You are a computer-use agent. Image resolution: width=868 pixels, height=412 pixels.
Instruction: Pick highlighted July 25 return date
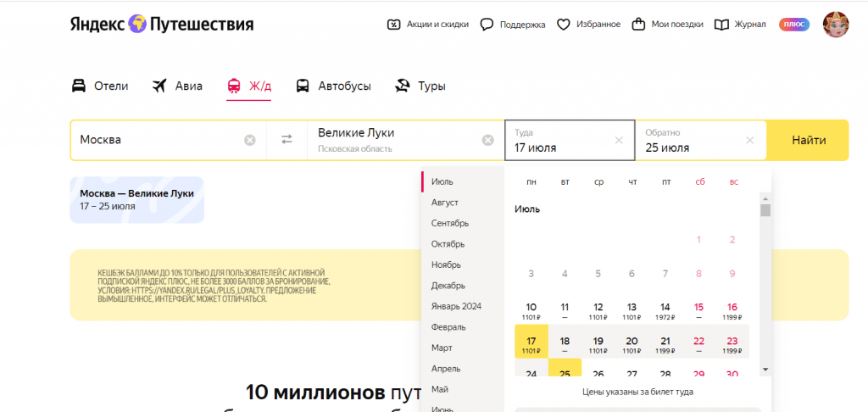[565, 368]
